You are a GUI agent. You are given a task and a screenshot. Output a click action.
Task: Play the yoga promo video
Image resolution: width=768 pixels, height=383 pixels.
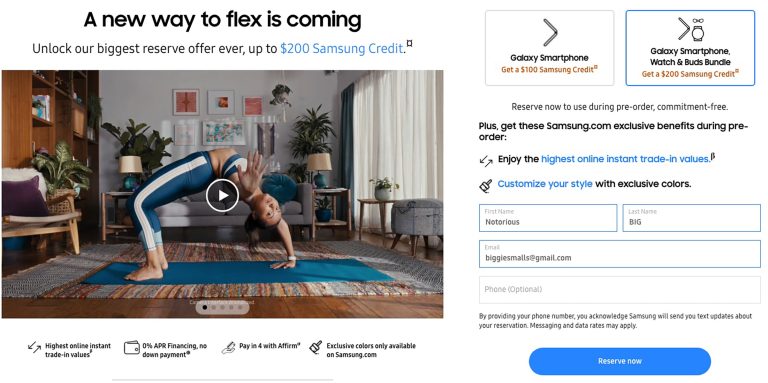[x=222, y=195]
